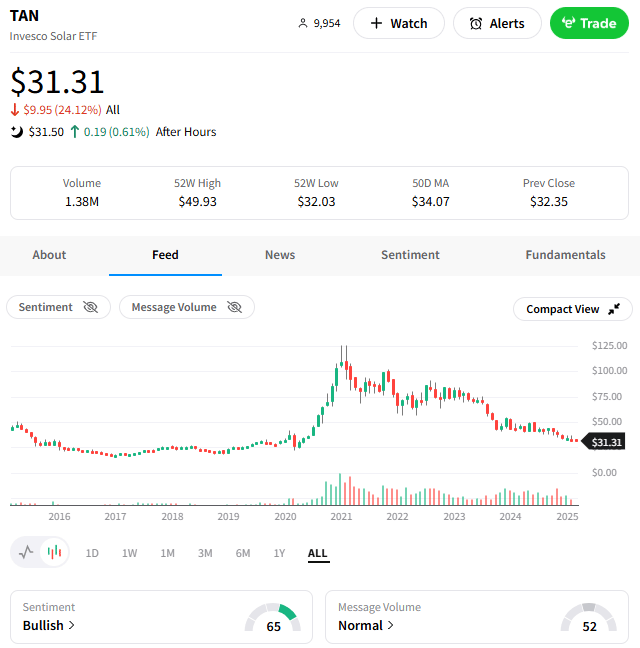Click the $31.31 price label on chart axis

(x=604, y=442)
